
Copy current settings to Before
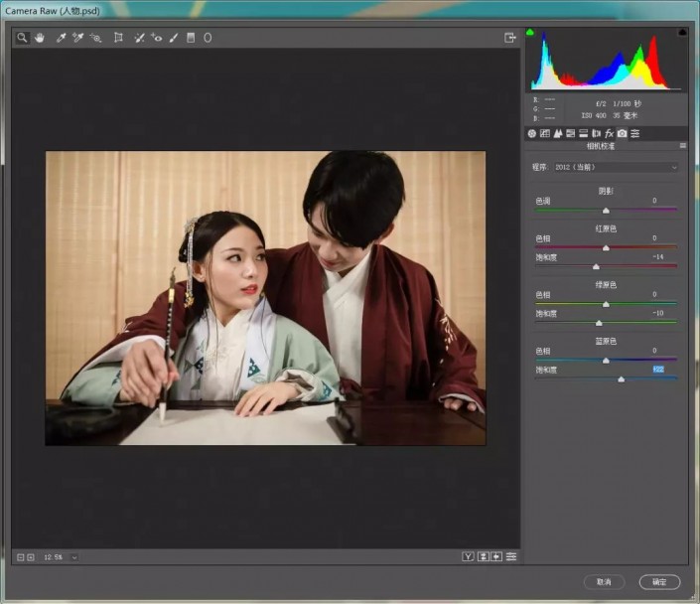coord(496,556)
